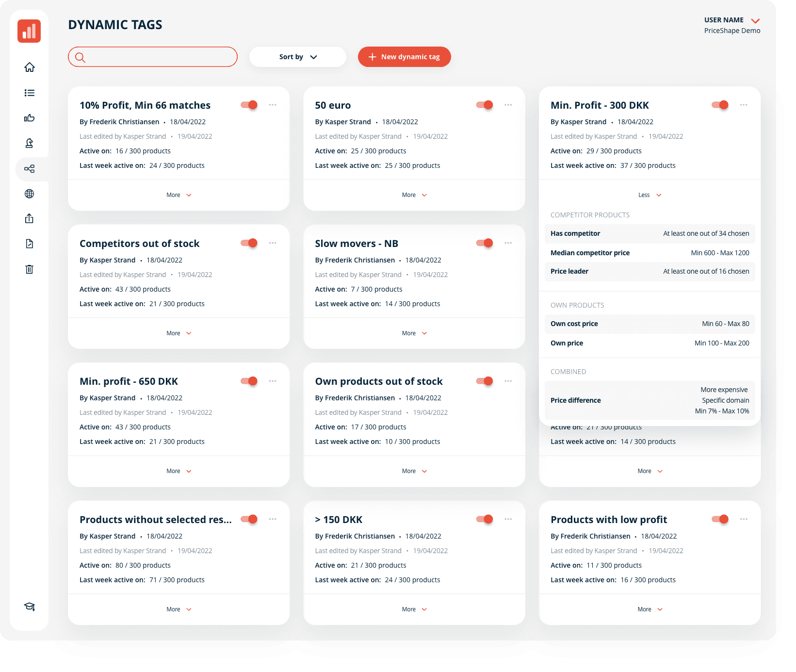This screenshot has width=796, height=672.
Task: Click the PriceShape logo icon
Action: (x=29, y=31)
